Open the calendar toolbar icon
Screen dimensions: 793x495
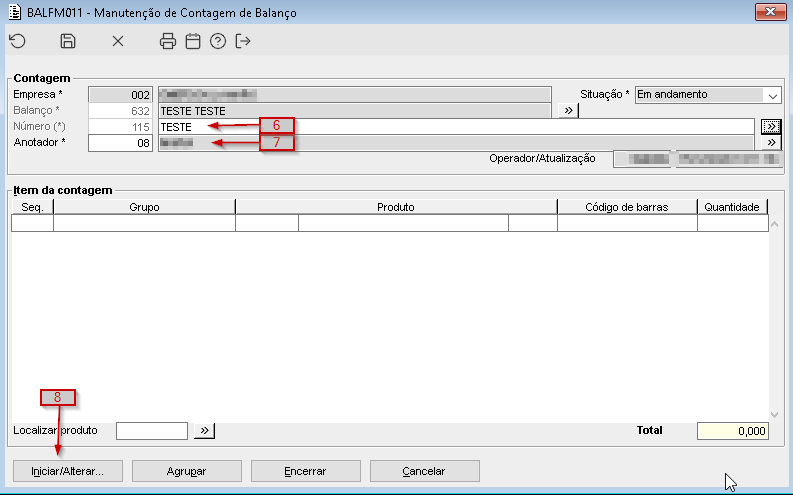[193, 41]
